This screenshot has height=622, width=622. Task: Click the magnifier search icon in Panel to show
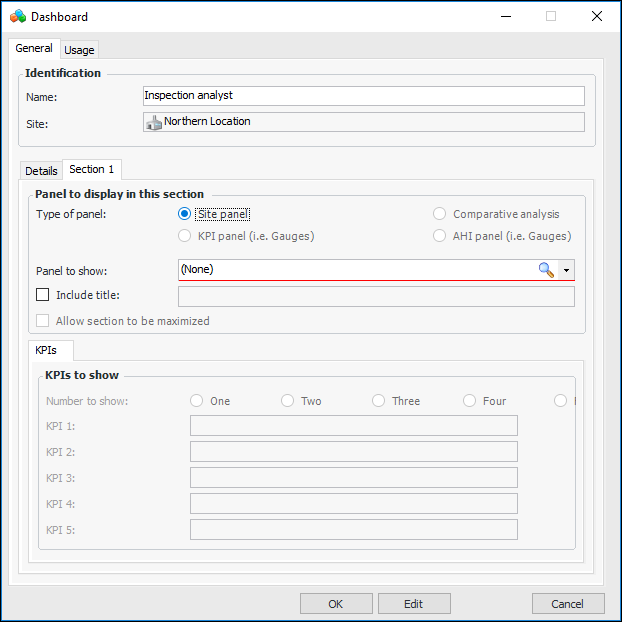pos(546,270)
